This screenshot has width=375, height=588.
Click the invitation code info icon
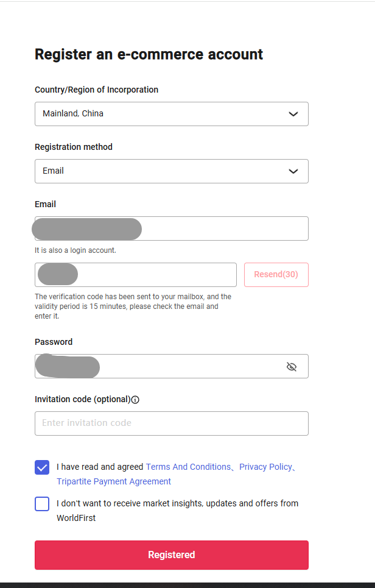pyautogui.click(x=135, y=400)
